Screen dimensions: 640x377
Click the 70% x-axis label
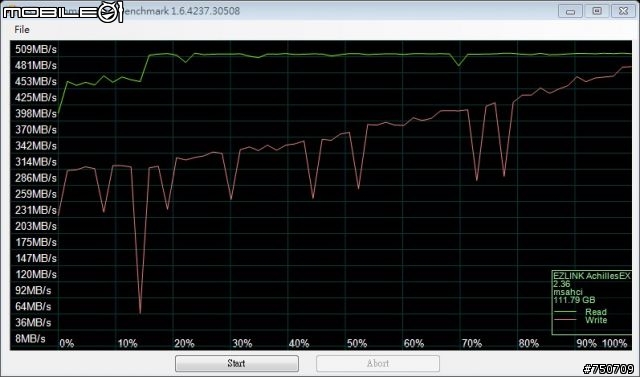[471, 344]
